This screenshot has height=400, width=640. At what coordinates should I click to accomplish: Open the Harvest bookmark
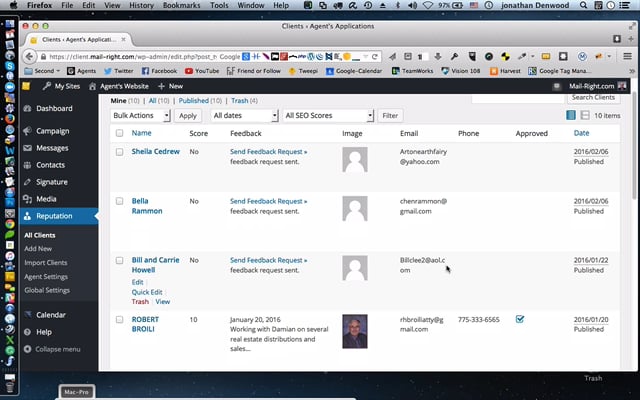[505, 71]
